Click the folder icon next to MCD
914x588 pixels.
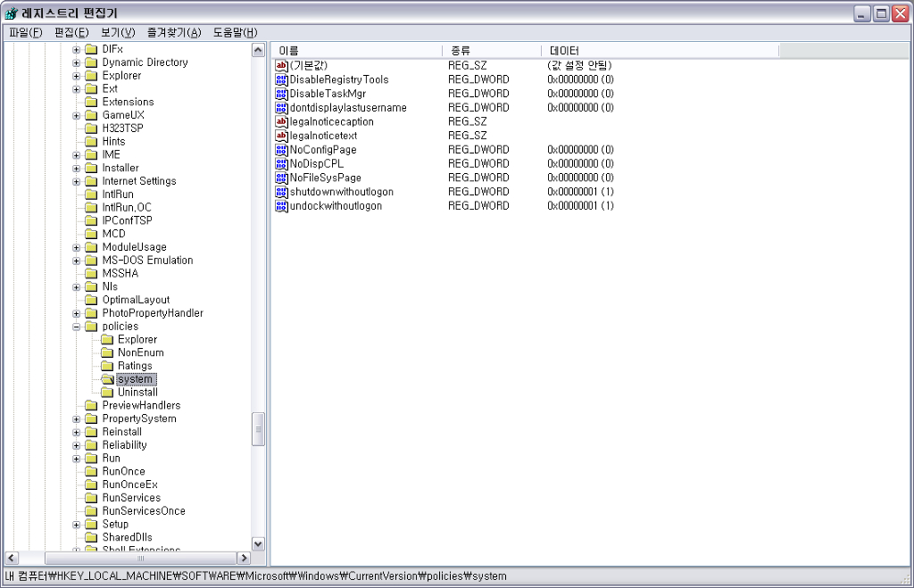click(x=91, y=234)
